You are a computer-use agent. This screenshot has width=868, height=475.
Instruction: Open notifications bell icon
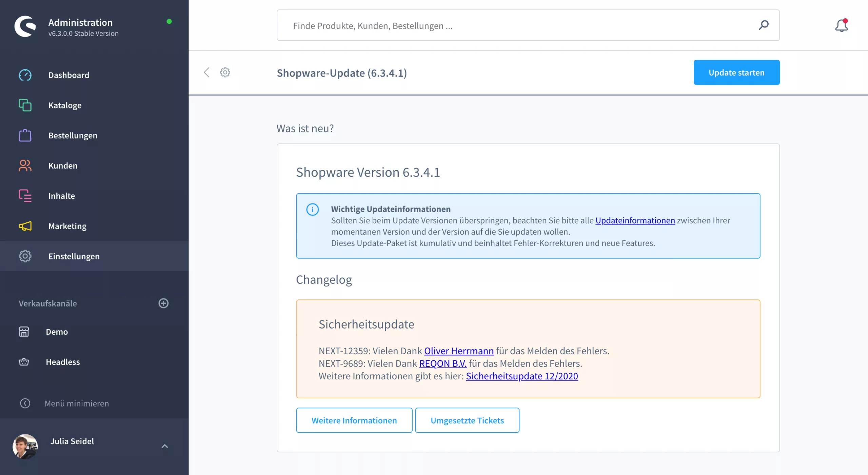pyautogui.click(x=842, y=25)
